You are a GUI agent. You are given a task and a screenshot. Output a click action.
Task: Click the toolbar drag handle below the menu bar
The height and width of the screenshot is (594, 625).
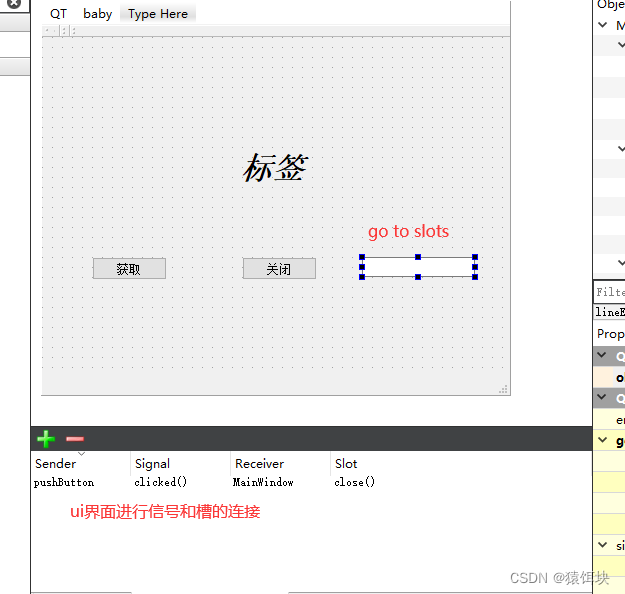pyautogui.click(x=59, y=31)
